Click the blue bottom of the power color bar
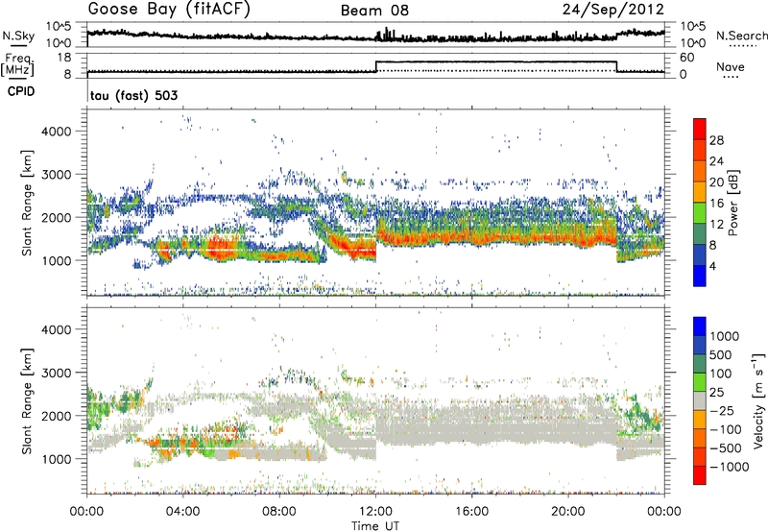This screenshot has width=768, height=532. point(700,276)
